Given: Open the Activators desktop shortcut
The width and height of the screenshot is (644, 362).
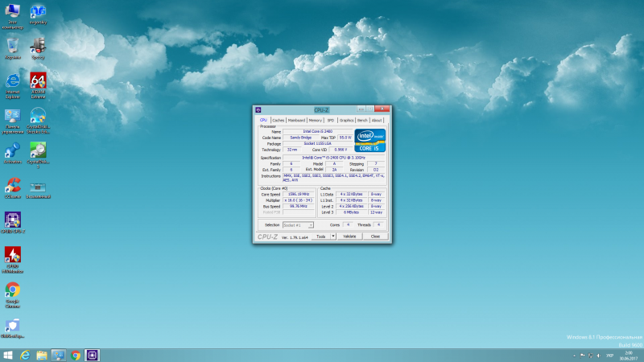Looking at the screenshot, I should coord(12,154).
